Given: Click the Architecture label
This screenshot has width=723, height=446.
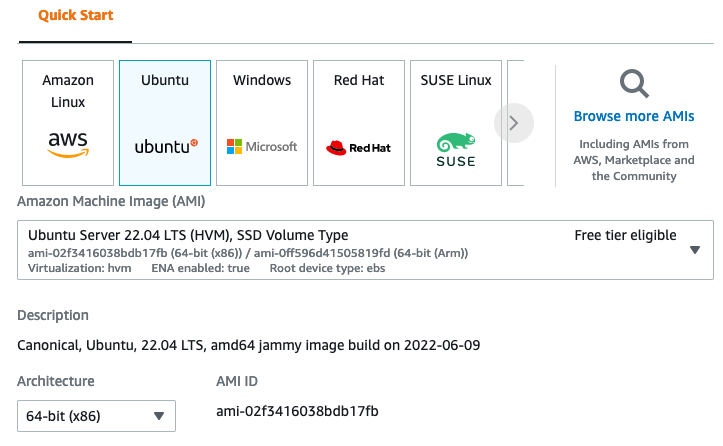Looking at the screenshot, I should click(x=56, y=381).
